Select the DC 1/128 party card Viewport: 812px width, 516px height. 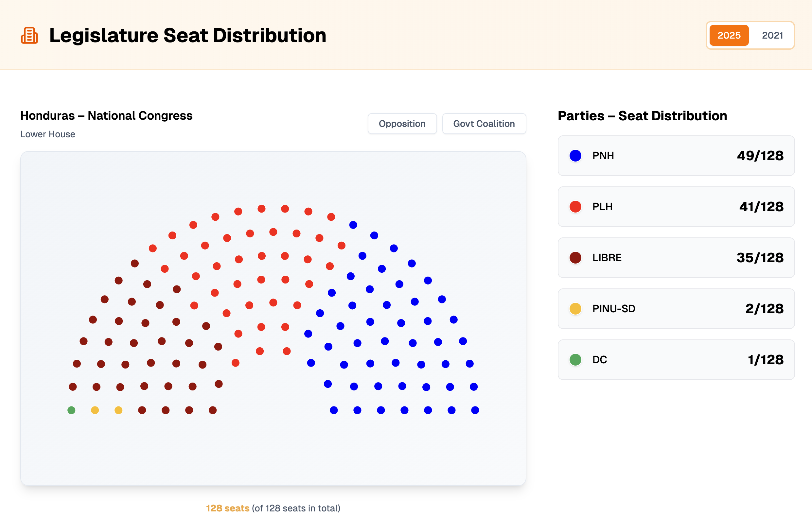pos(676,360)
